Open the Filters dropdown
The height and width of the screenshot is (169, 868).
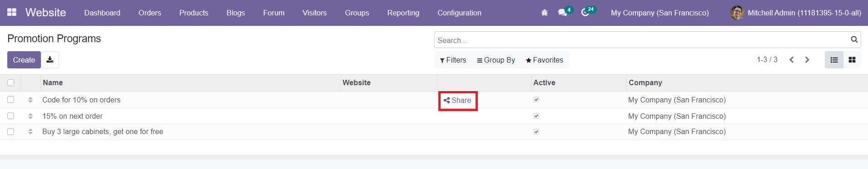pos(453,60)
